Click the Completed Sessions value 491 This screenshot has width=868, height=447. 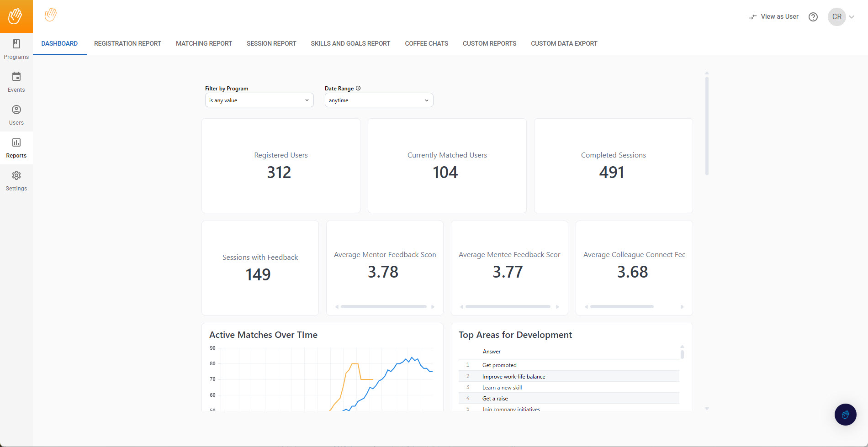click(612, 173)
